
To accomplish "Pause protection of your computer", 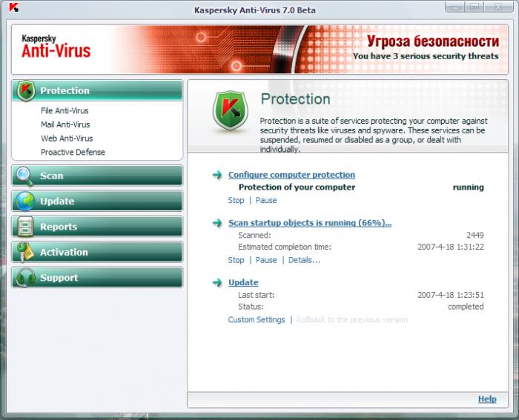I will pyautogui.click(x=266, y=201).
